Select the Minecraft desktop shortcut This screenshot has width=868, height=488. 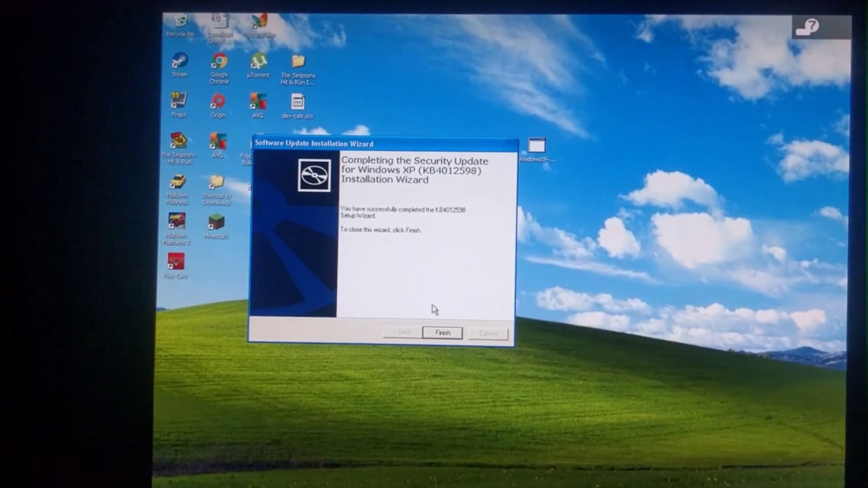[216, 226]
